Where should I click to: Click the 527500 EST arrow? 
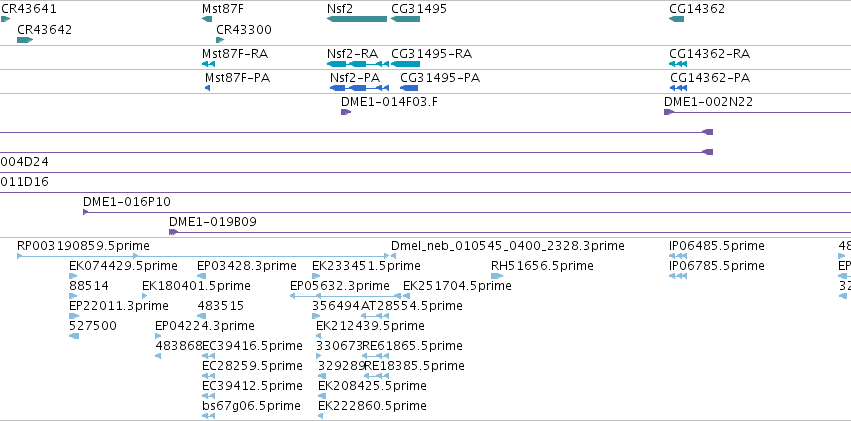coord(74,336)
